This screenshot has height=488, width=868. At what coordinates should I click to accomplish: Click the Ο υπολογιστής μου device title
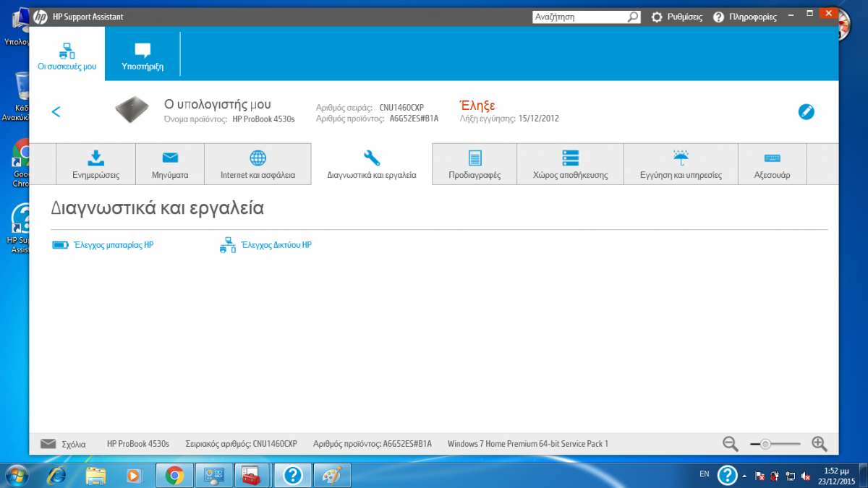(x=218, y=104)
